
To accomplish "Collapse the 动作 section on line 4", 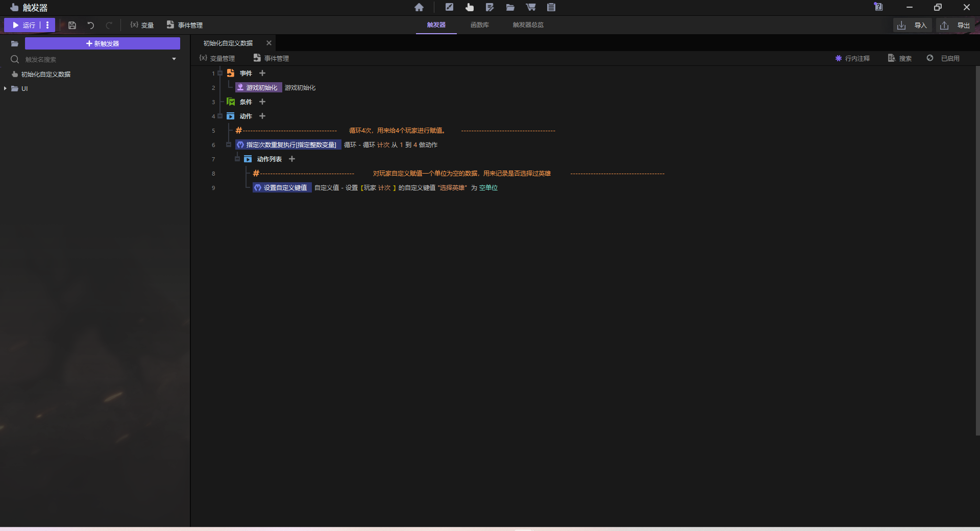I will tap(220, 116).
